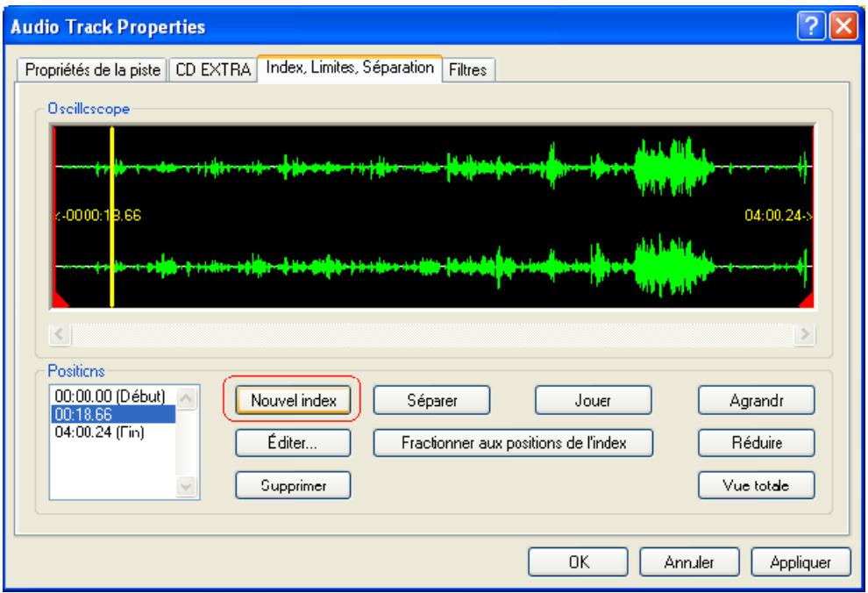868x593 pixels.
Task: Zoom in with the Agrandir button
Action: (756, 400)
